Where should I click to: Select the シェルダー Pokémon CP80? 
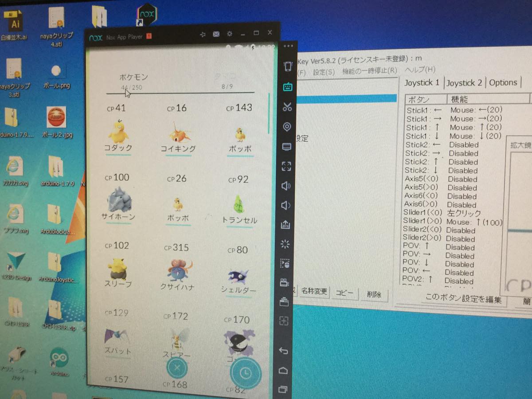point(239,271)
